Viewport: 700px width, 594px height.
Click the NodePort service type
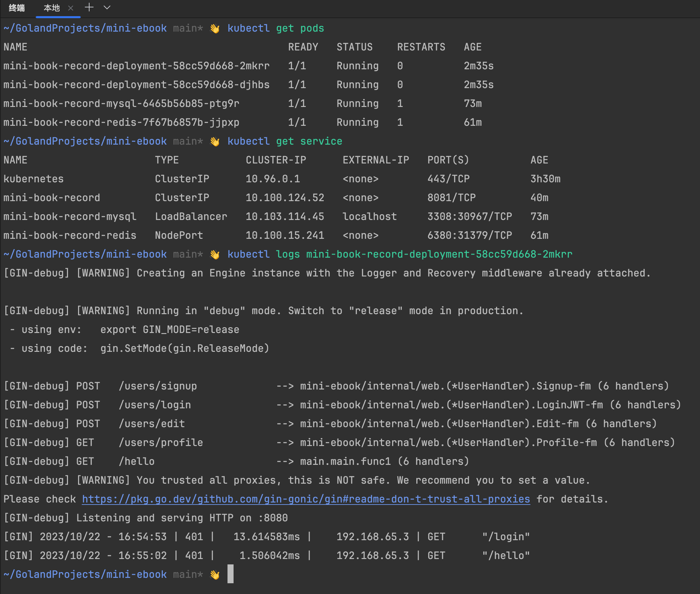point(179,235)
